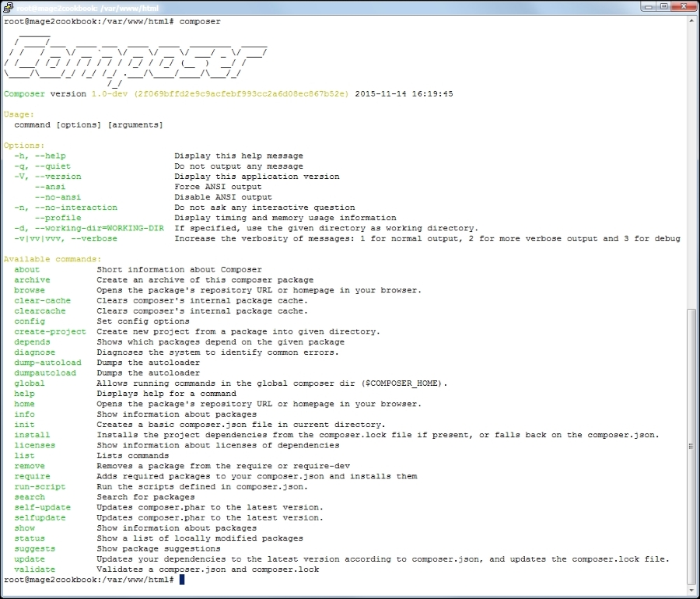Viewport: 700px width, 599px height.
Task: Click the 'install' command name
Action: (32, 435)
